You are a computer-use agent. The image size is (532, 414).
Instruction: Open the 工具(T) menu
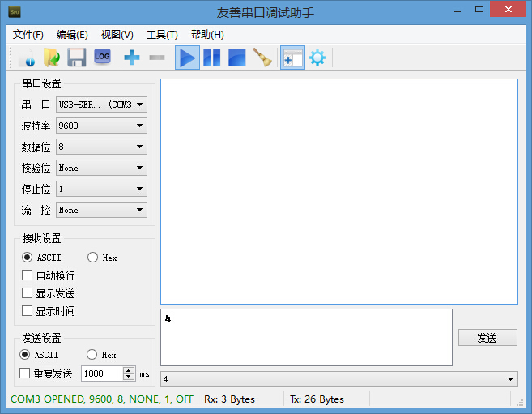pyautogui.click(x=162, y=35)
